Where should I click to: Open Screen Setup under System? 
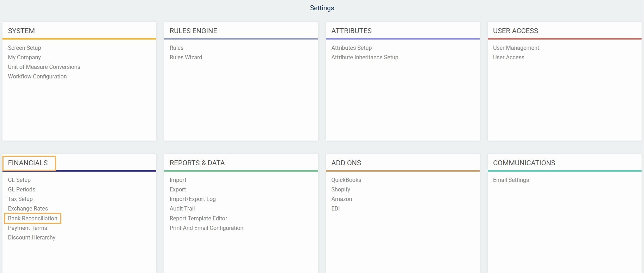pos(24,48)
